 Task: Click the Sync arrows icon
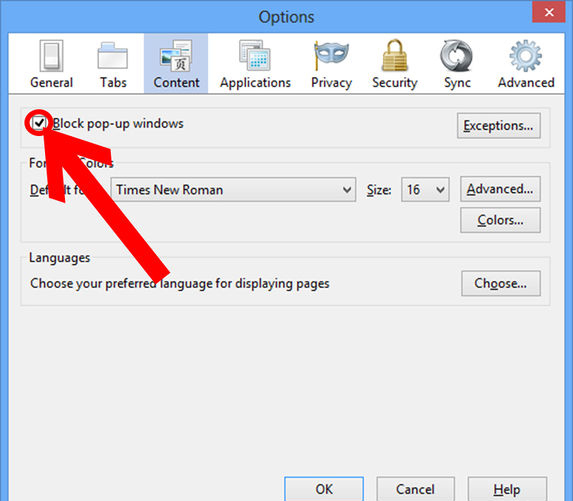[x=456, y=56]
